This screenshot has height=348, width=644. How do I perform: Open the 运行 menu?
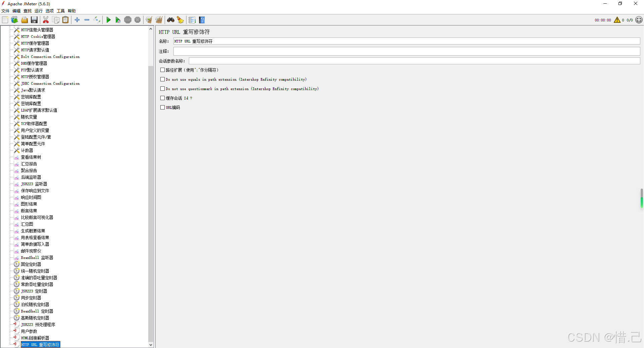click(39, 11)
